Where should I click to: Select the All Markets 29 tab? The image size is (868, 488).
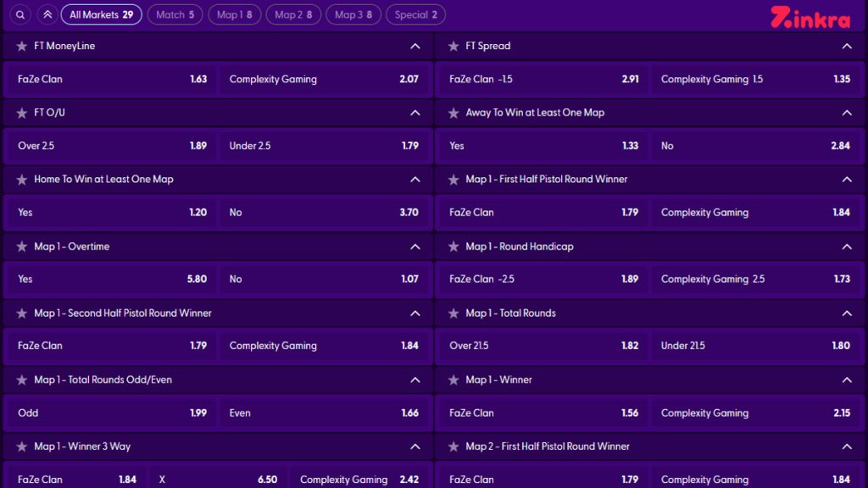pos(102,15)
